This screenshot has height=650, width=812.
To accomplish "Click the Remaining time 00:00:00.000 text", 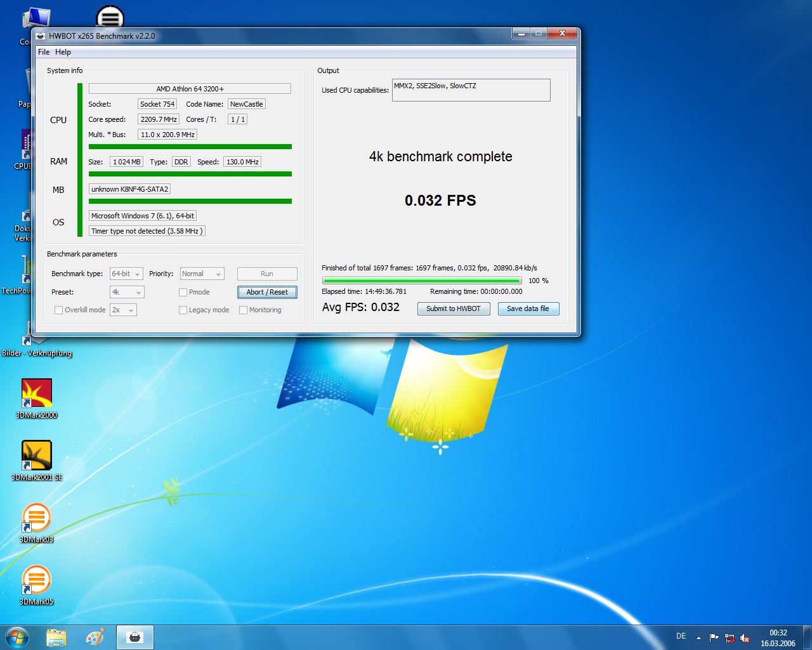I will coord(476,291).
